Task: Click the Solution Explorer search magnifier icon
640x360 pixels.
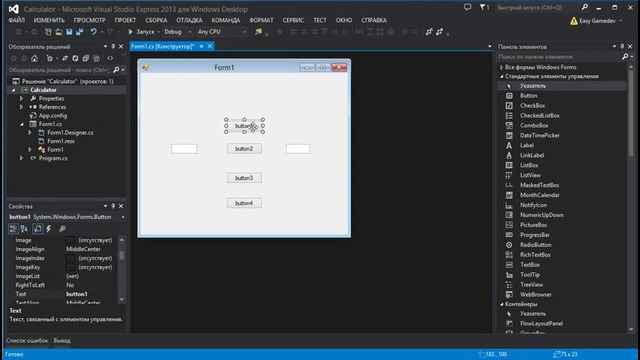Action: [116, 70]
